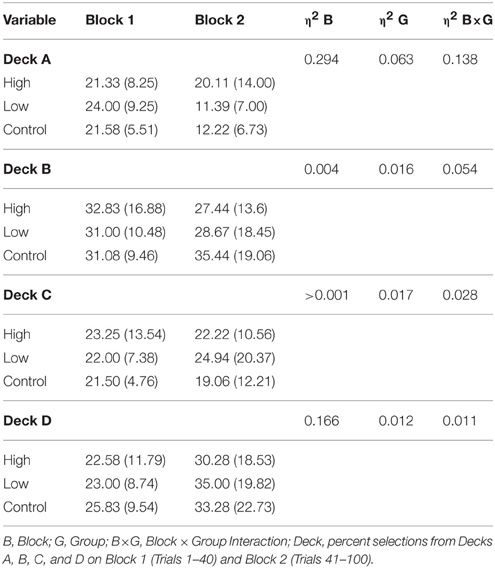This screenshot has height=568, width=495.
Task: Click Deck A interaction value 0.138
Action: point(460,59)
